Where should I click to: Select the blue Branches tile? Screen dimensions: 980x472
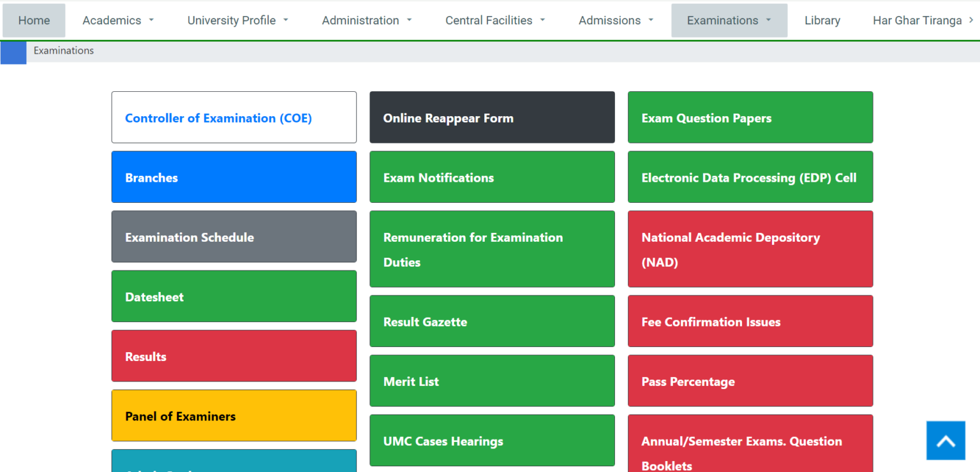coord(234,177)
